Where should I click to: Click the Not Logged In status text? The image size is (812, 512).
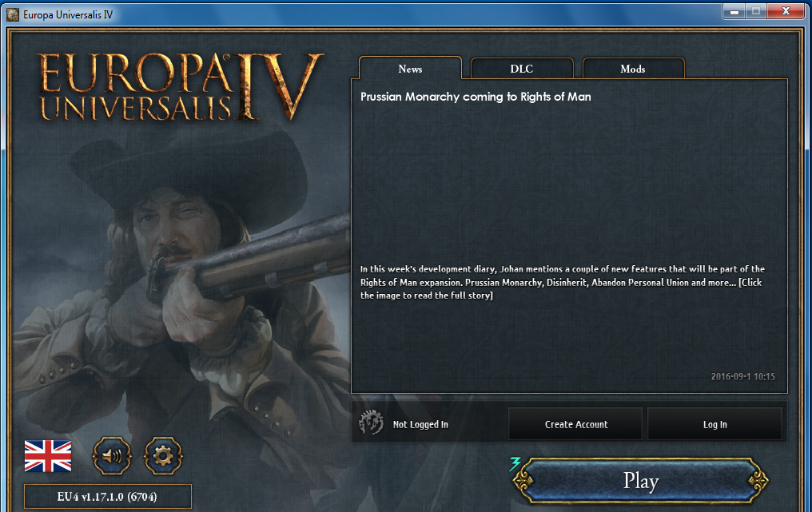pyautogui.click(x=420, y=424)
